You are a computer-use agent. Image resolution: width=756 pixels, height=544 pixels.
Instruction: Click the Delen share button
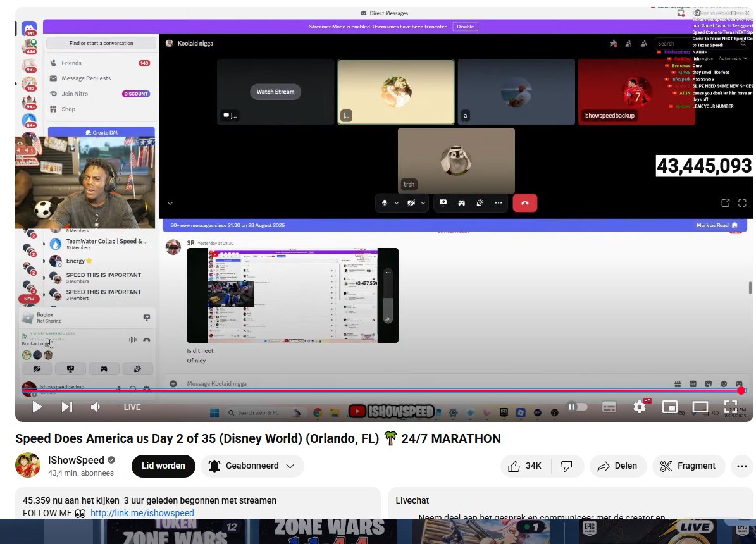[617, 466]
